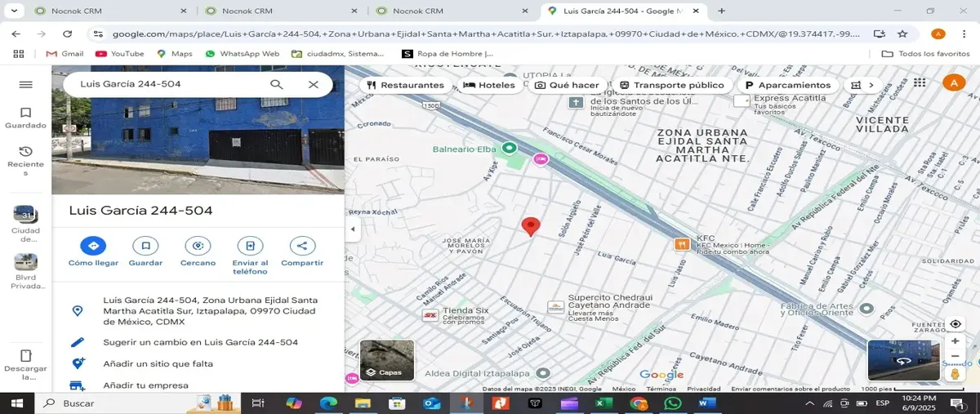The image size is (980, 414).
Task: Click Sugerir un cambio link
Action: (200, 342)
